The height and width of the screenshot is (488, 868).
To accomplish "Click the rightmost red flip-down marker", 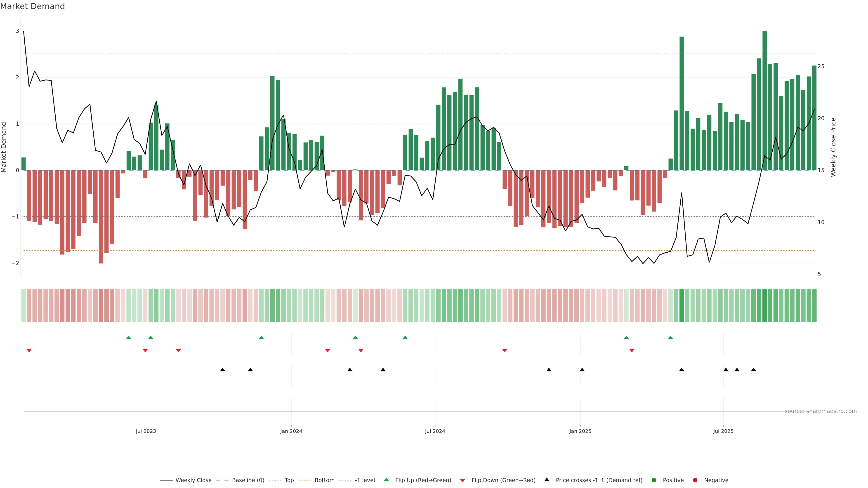I will (632, 351).
